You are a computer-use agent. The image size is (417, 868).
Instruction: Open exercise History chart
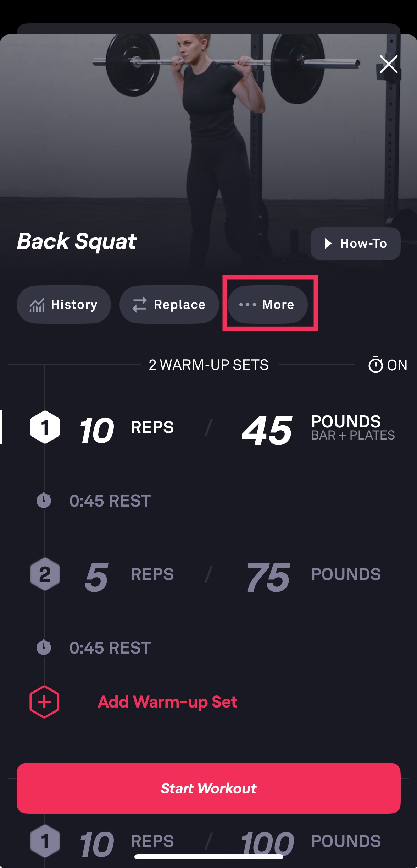(x=64, y=305)
